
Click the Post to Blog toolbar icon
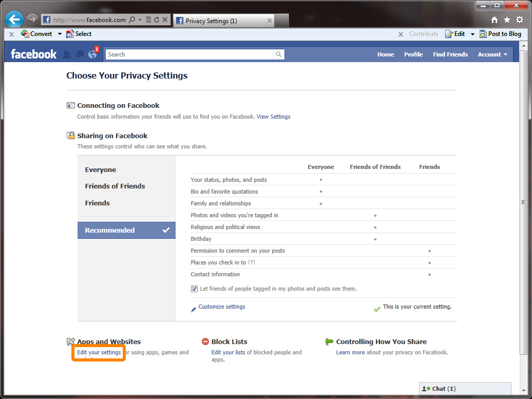click(x=483, y=33)
